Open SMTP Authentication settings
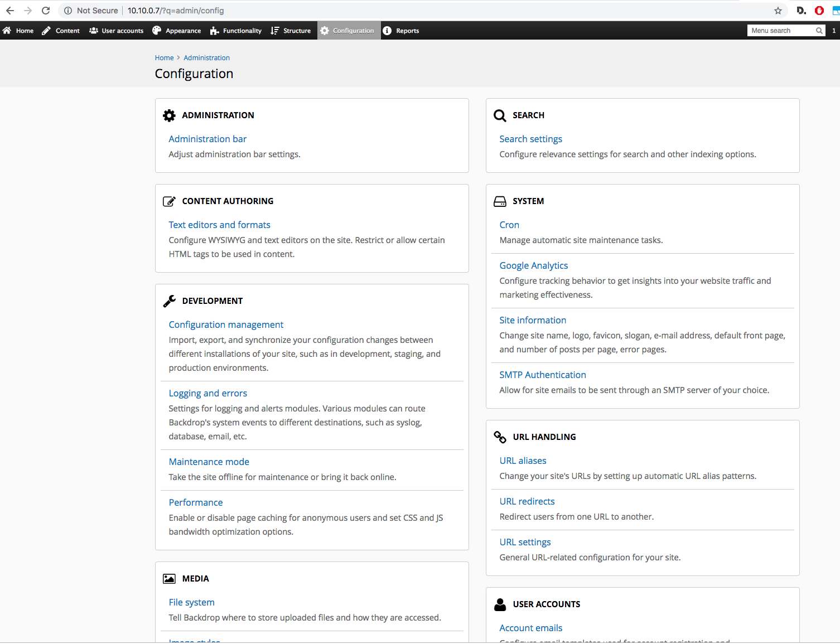The image size is (840, 644). (543, 375)
